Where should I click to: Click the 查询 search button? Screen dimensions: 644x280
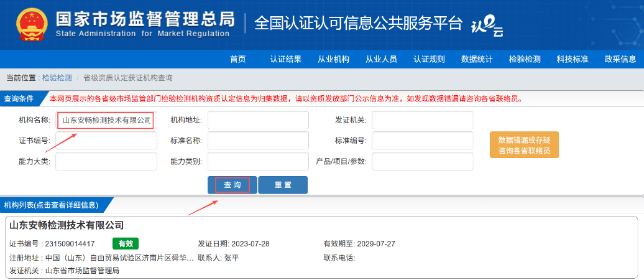[232, 185]
